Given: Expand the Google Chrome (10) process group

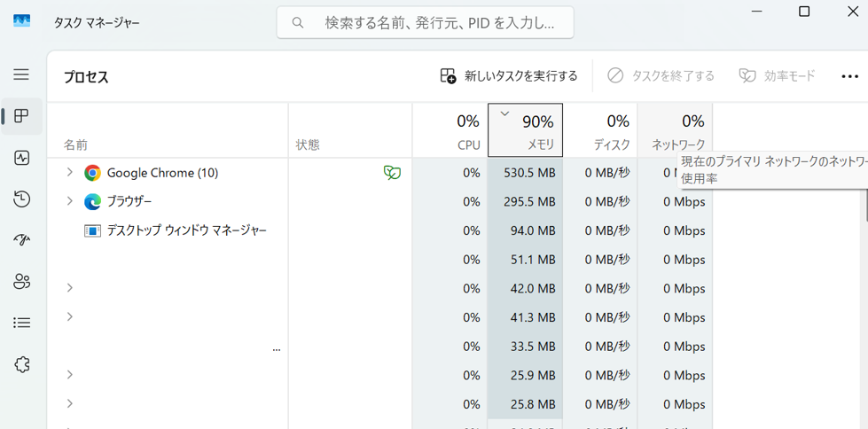Looking at the screenshot, I should (69, 173).
